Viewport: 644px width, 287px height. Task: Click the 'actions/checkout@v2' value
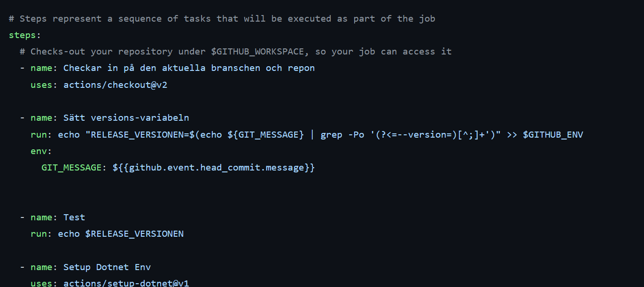pyautogui.click(x=115, y=85)
